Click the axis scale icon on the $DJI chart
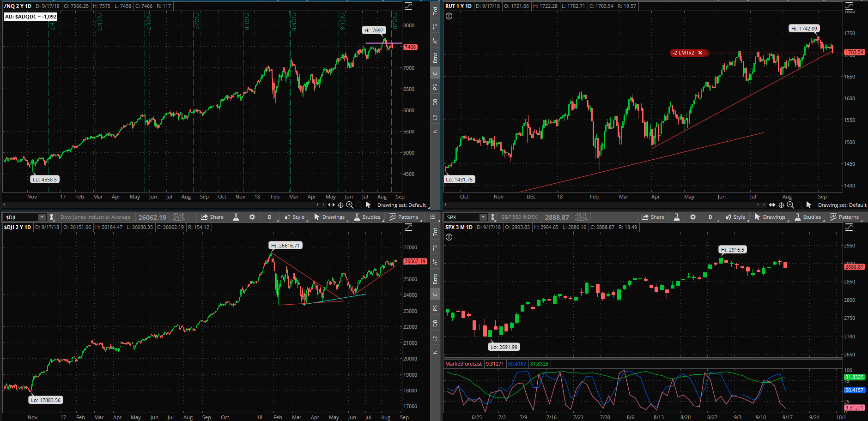The image size is (868, 421). coord(408,227)
